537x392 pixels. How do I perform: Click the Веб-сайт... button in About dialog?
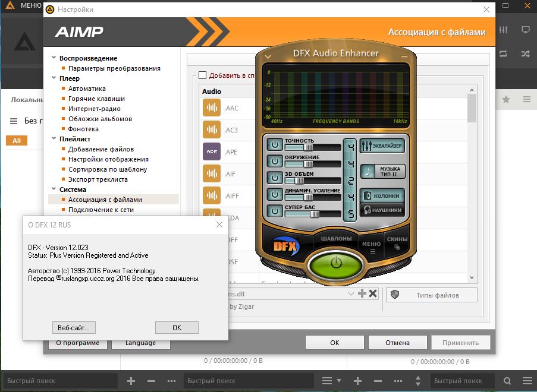tap(74, 328)
